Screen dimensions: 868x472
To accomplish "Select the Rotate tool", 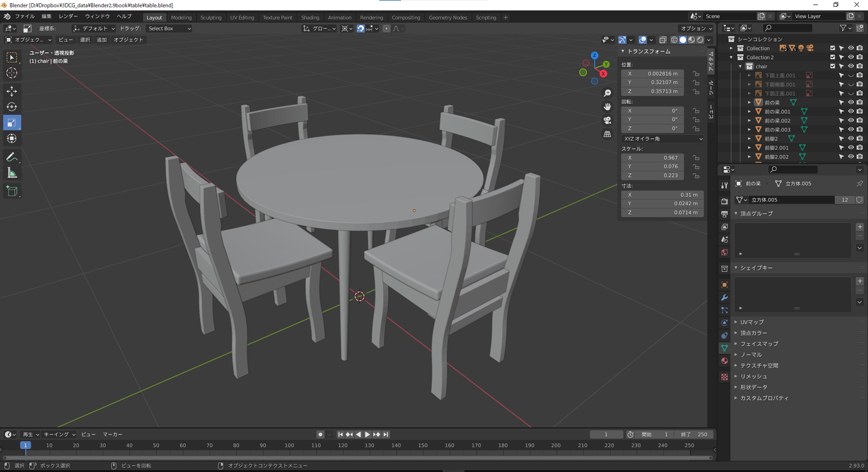I will tap(12, 107).
